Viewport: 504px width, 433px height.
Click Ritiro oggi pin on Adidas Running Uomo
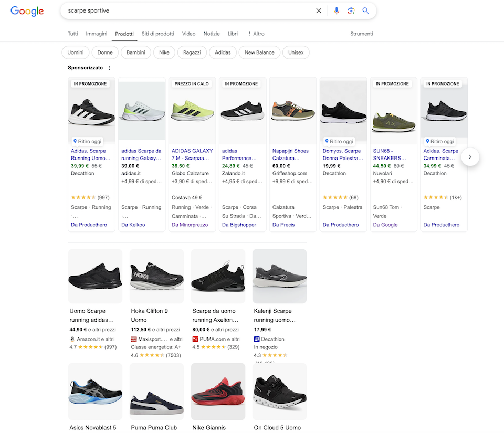[x=75, y=141]
